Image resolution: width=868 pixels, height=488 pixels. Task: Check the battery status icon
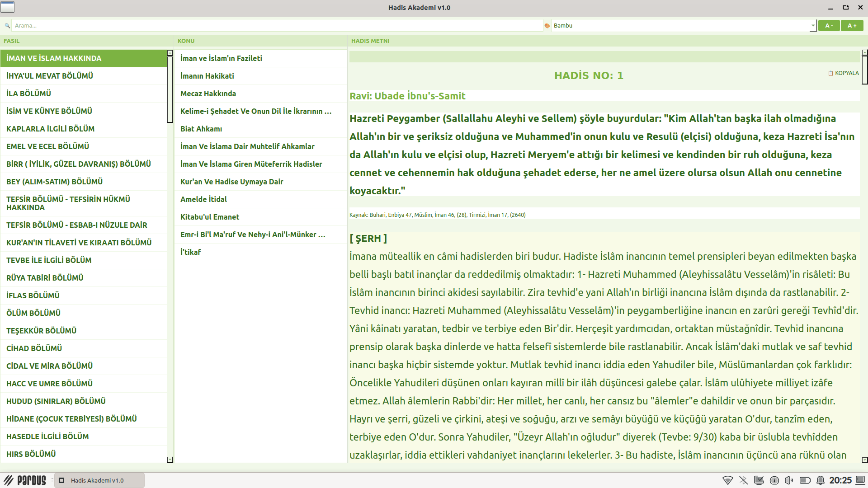coord(805,480)
